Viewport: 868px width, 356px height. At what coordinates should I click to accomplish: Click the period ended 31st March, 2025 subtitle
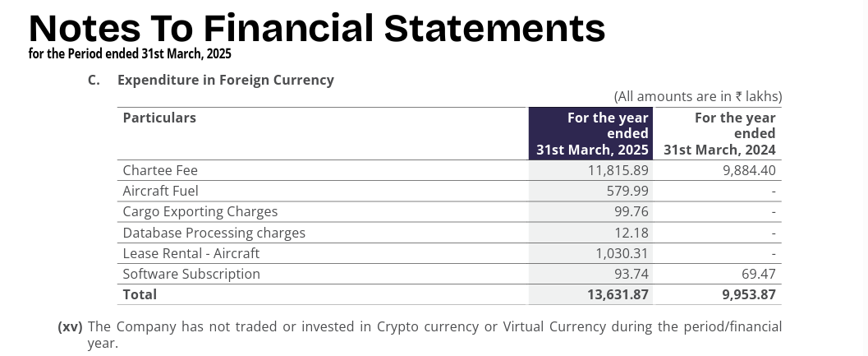pos(130,54)
